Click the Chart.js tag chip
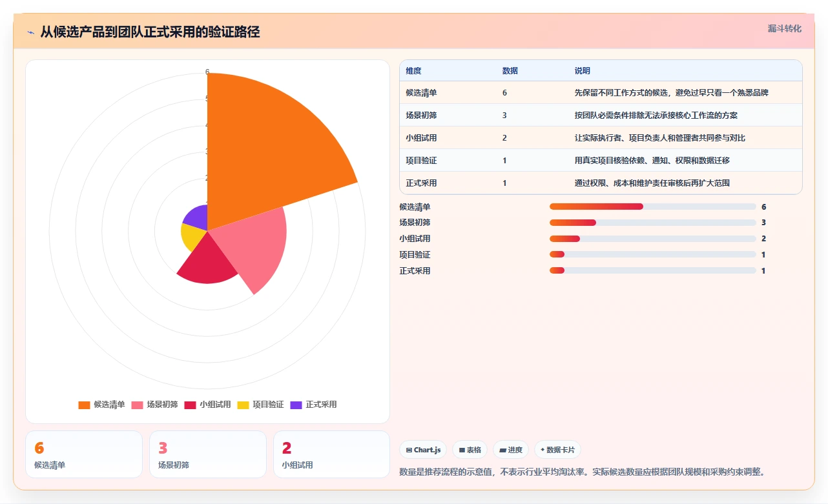828x504 pixels. coord(424,450)
